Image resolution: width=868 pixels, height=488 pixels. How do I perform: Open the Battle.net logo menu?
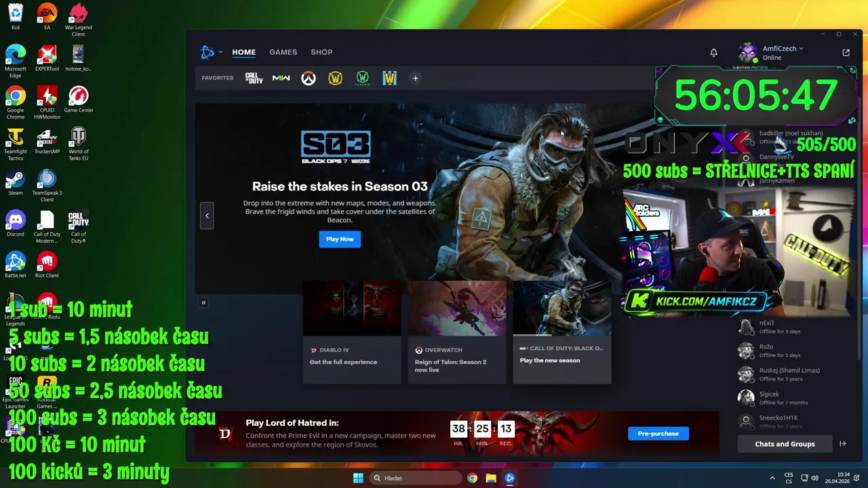211,52
